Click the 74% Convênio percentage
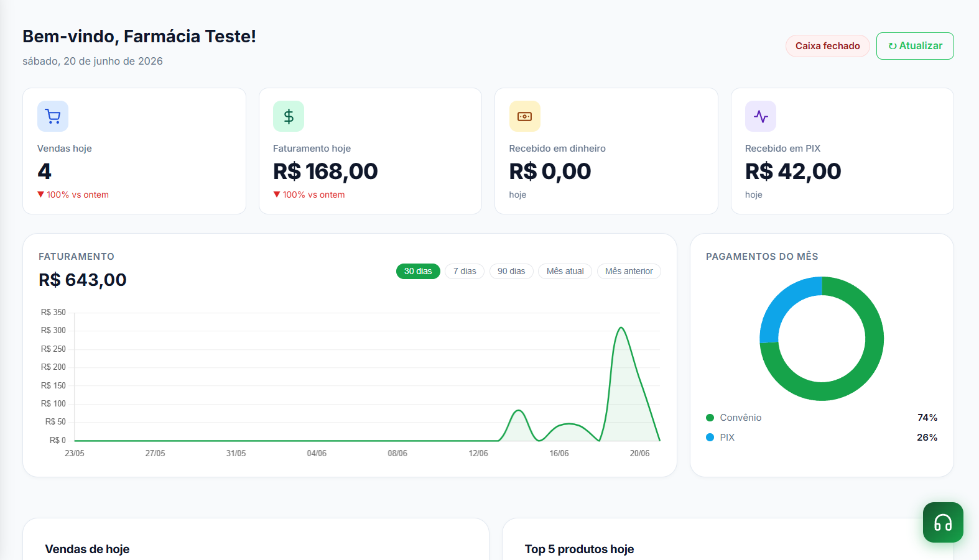 (927, 418)
